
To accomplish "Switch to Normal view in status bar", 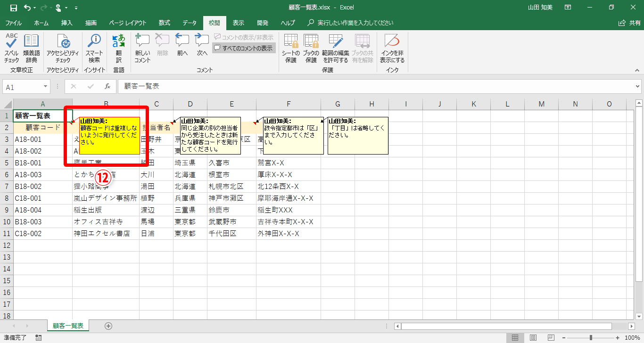I will (x=515, y=337).
